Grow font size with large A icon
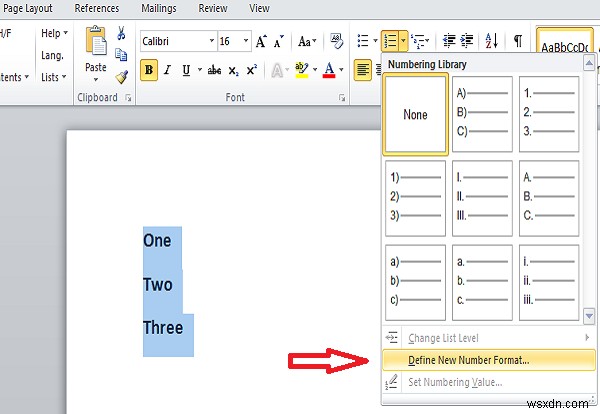The image size is (600, 414). click(x=261, y=41)
